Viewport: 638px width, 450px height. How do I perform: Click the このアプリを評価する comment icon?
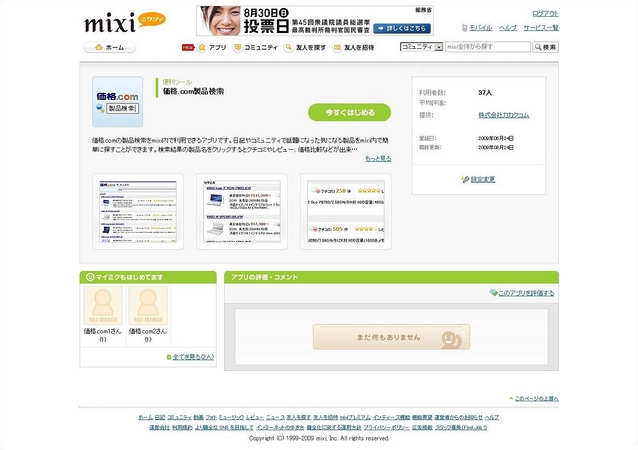click(494, 293)
